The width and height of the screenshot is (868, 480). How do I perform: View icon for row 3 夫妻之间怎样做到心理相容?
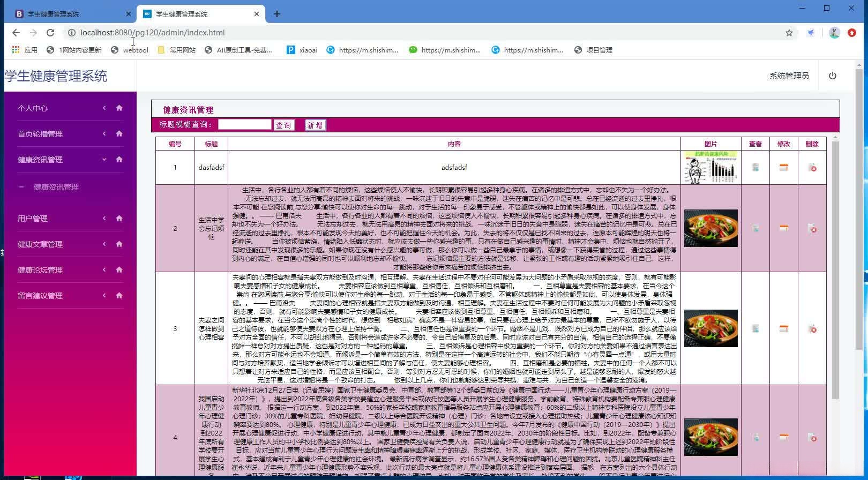click(755, 328)
